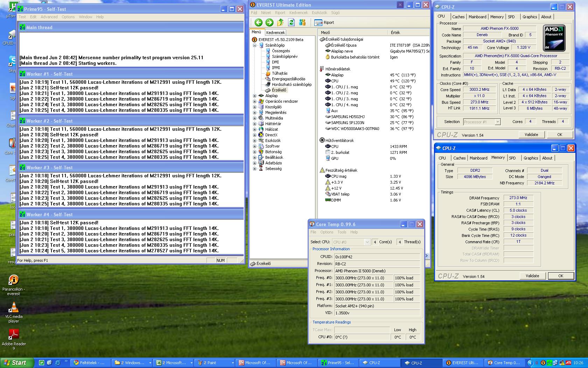Open Parancsikon - everest desktop shortcut
Viewport: 588px width, 368px height.
coord(14,285)
